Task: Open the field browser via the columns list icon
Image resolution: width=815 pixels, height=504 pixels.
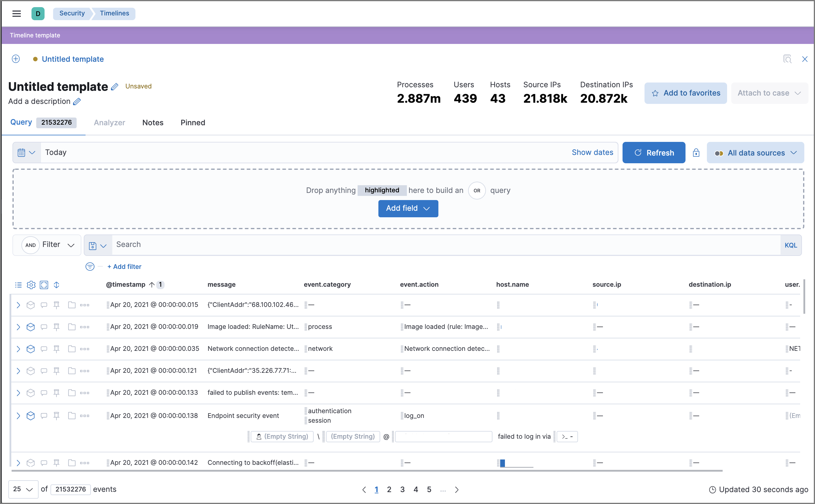Action: pos(18,285)
